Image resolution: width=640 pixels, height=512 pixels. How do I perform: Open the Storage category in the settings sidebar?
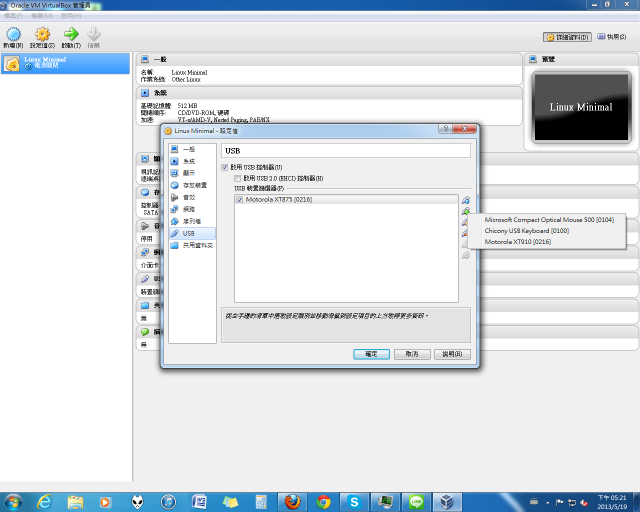click(x=192, y=185)
